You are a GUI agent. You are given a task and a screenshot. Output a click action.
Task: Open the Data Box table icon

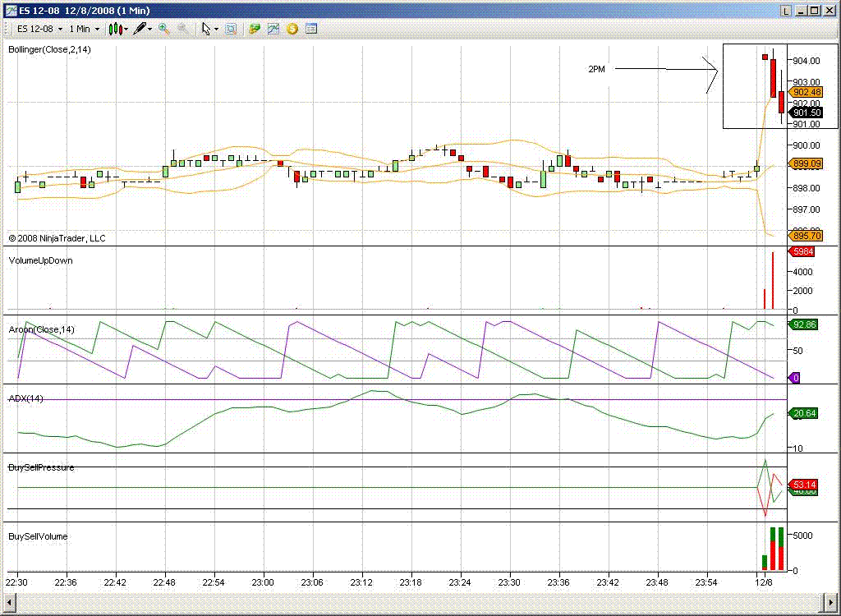tap(311, 29)
